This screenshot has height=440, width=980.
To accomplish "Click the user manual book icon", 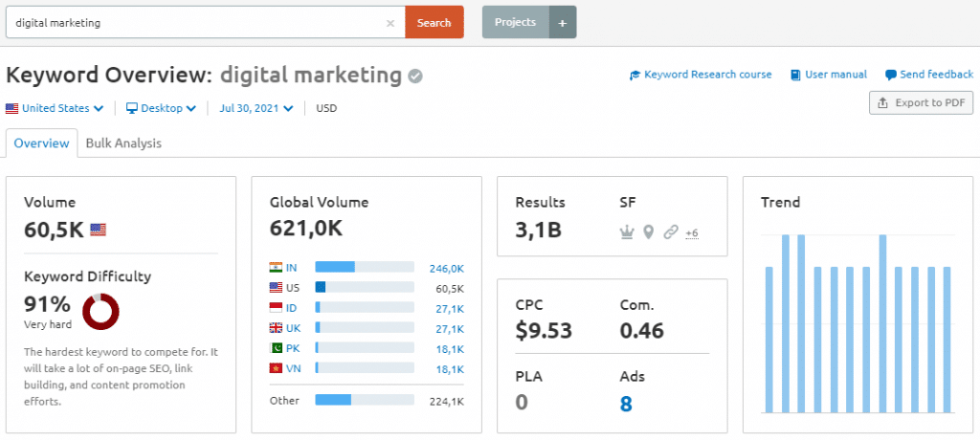I will click(795, 75).
